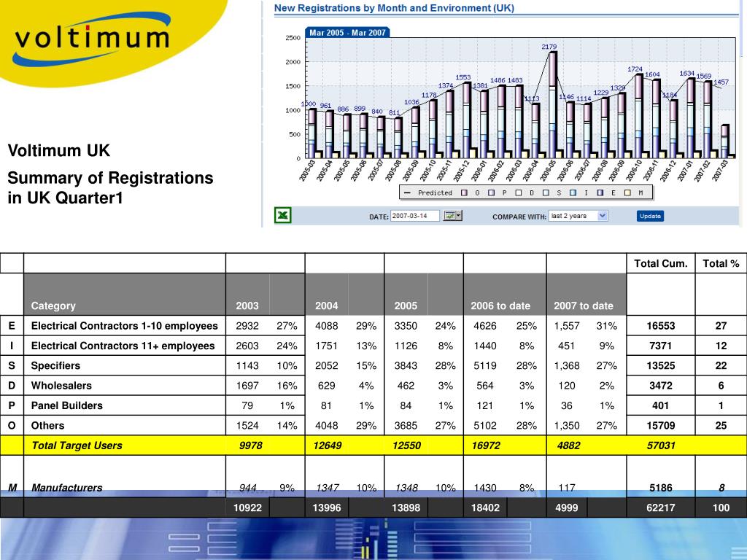Select the Panel Builders row label
Viewport: 747px width, 560px height.
66,405
